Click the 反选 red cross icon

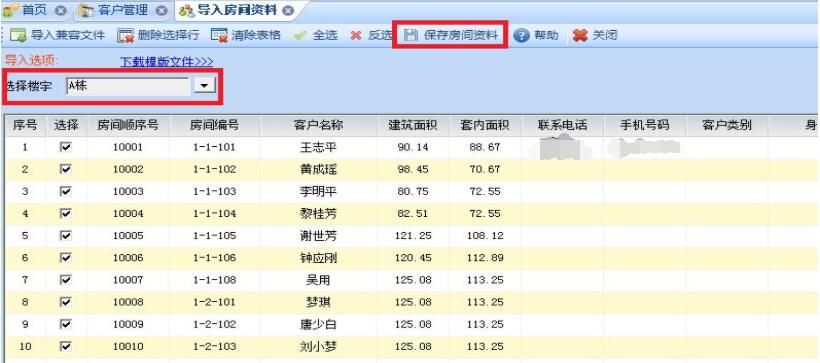click(356, 36)
